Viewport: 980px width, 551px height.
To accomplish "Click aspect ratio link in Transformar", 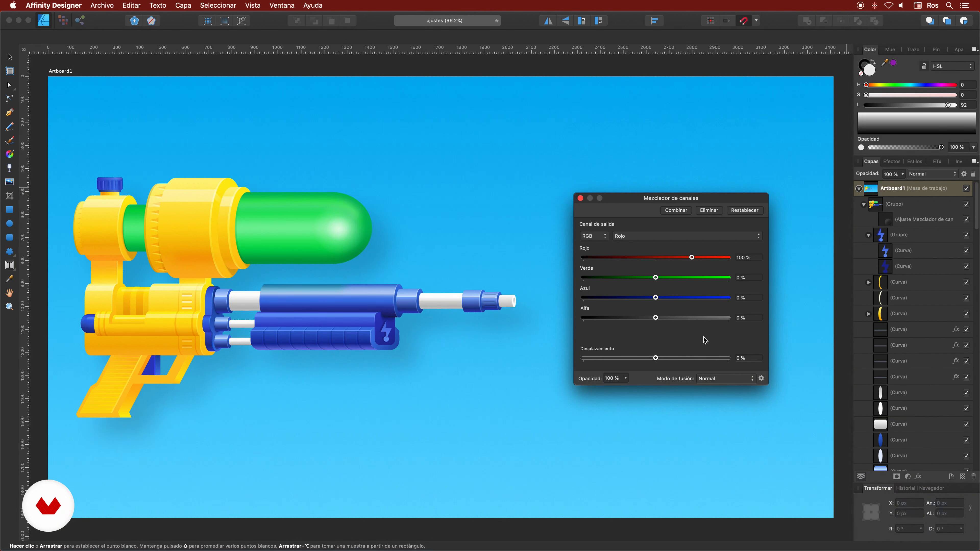I will 971,508.
